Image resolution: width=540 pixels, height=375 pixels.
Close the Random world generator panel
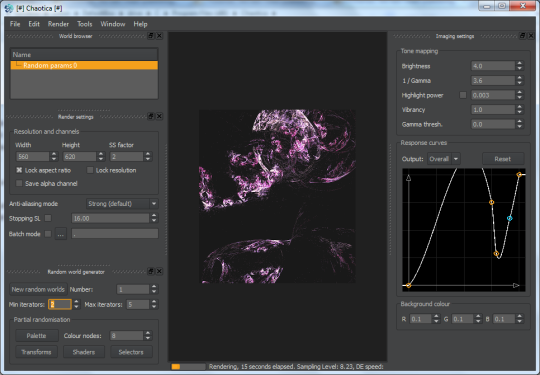[x=159, y=271]
